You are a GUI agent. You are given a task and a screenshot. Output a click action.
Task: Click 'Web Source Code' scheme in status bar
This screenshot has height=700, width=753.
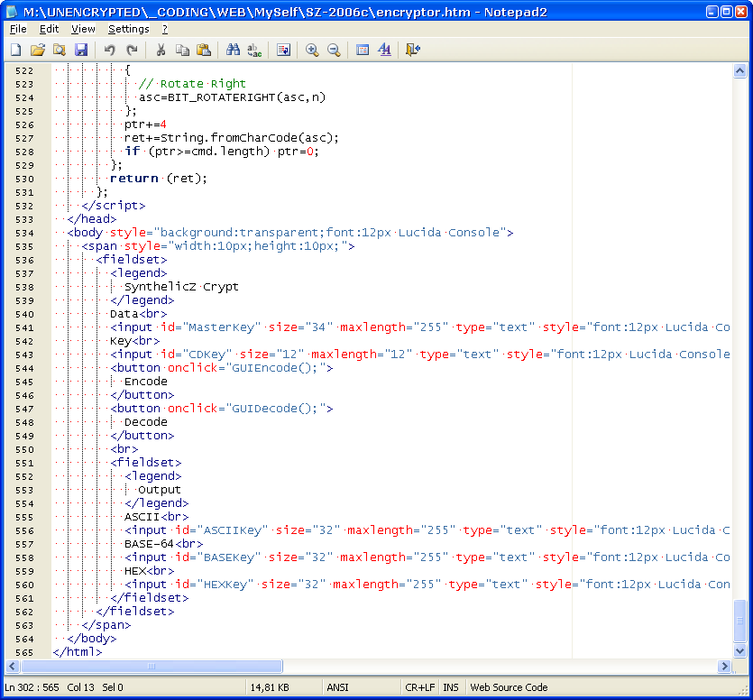(509, 687)
